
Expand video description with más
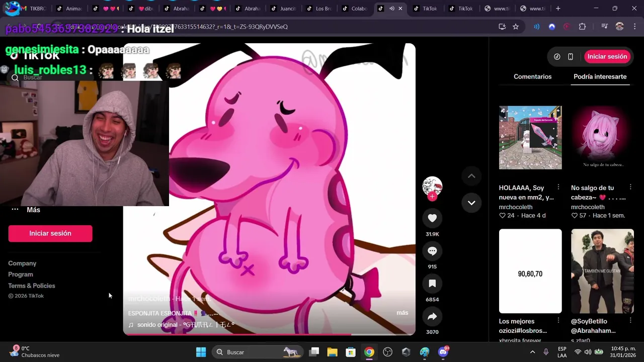(403, 313)
